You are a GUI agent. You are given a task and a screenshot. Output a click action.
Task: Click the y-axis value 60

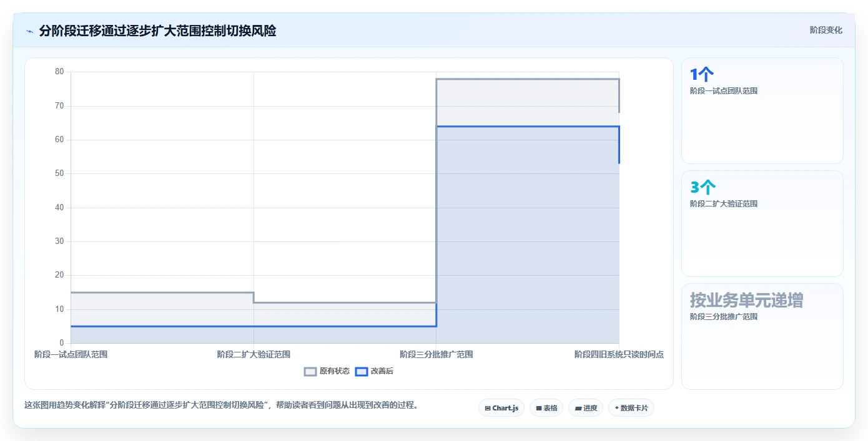(x=59, y=140)
